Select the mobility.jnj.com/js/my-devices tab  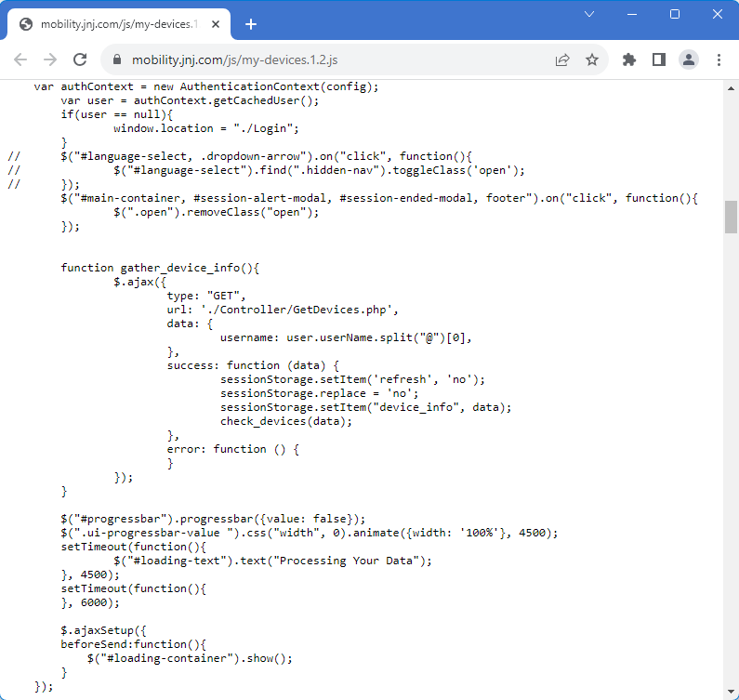(119, 24)
